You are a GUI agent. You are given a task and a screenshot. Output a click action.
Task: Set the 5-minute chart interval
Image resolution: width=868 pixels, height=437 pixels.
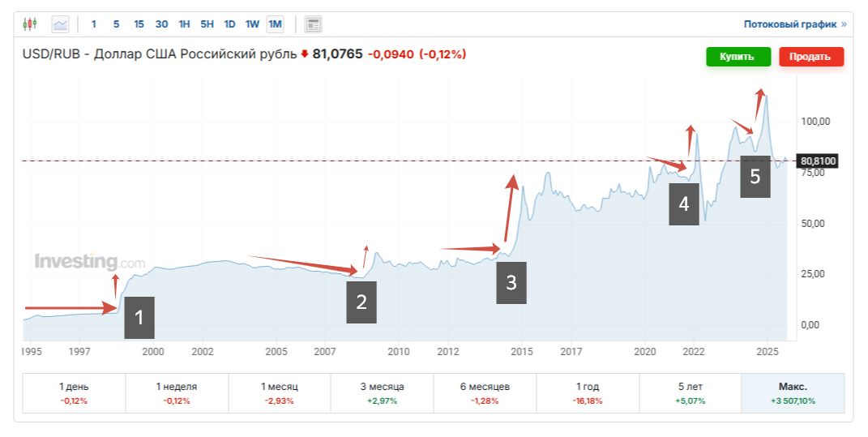(116, 24)
